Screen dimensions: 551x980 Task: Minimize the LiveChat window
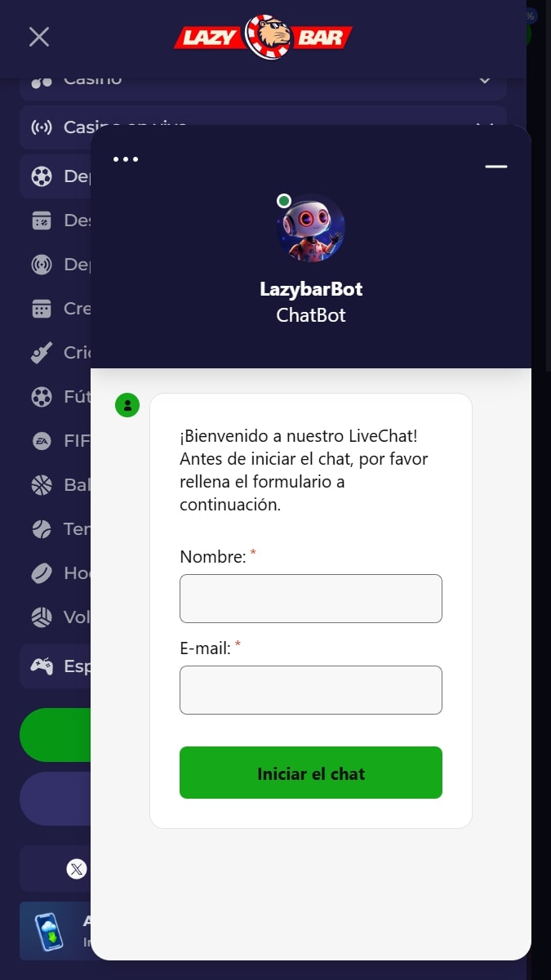[496, 167]
